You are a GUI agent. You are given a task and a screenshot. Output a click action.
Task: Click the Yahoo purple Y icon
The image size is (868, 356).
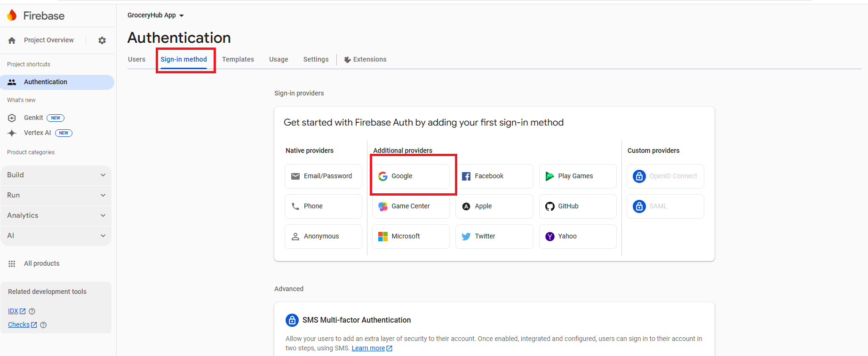point(549,237)
